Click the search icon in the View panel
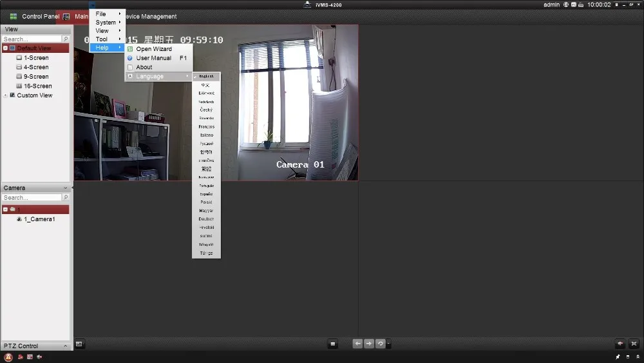Image resolution: width=644 pixels, height=363 pixels. point(66,39)
